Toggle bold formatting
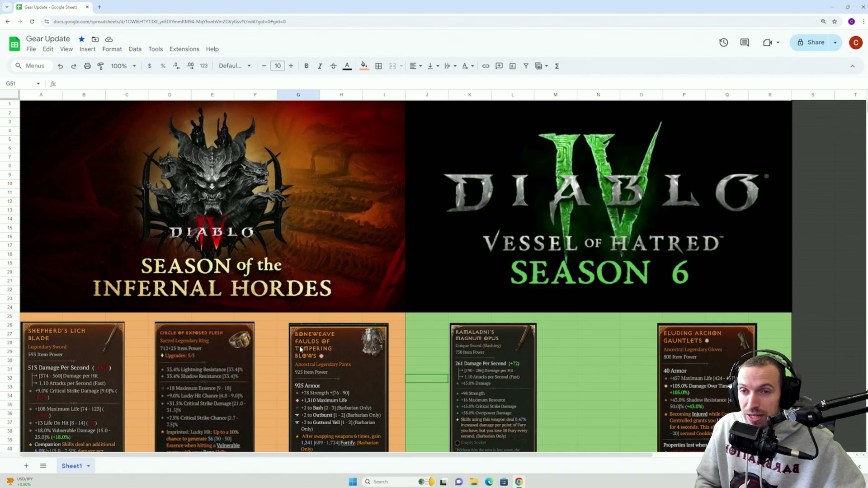 [x=307, y=66]
